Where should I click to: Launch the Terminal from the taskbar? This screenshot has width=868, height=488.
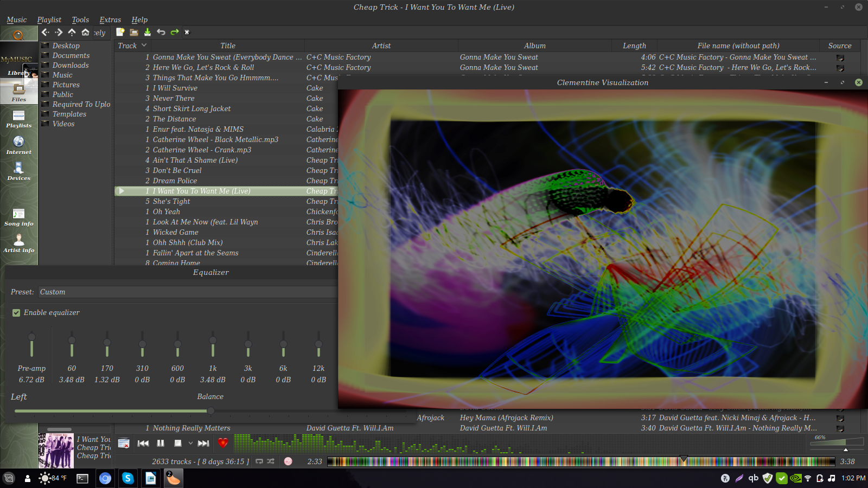point(82,478)
